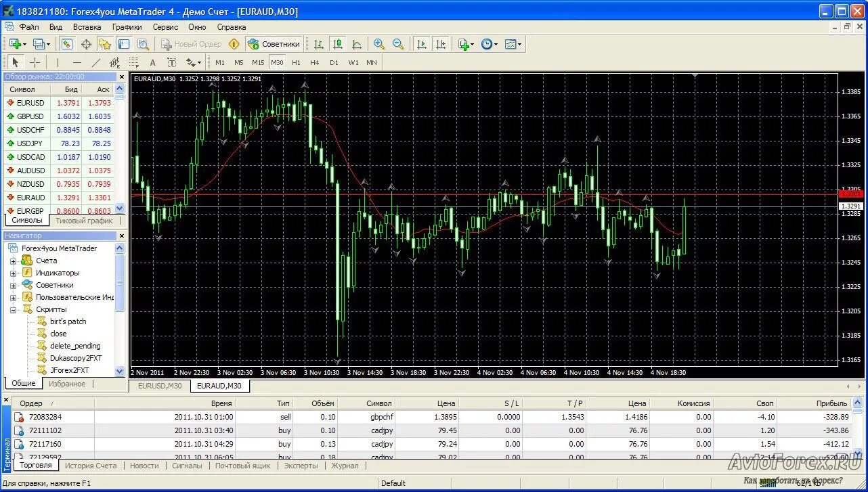
Task: Click the Zoom In magnifier icon
Action: (x=379, y=44)
